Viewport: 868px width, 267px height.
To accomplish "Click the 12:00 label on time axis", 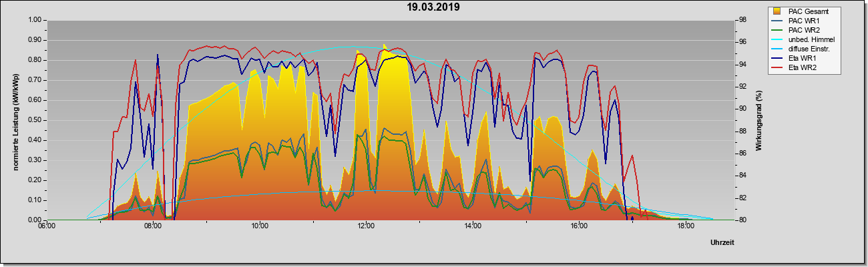I will tap(366, 227).
